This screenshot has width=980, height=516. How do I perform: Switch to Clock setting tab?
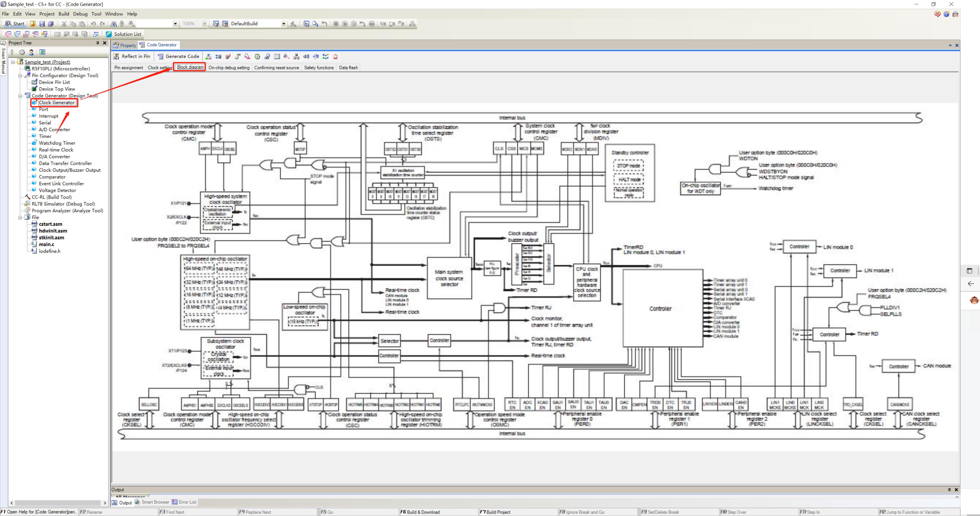(160, 67)
